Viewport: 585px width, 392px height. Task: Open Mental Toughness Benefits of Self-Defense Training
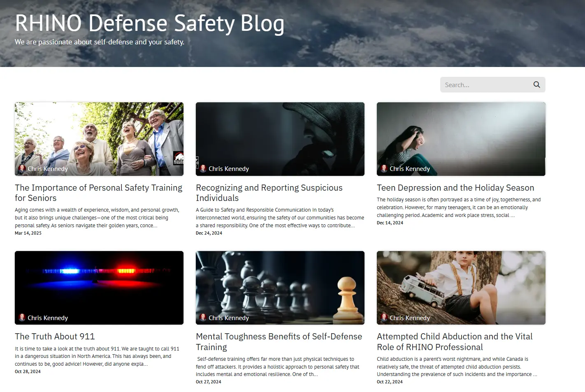(279, 342)
